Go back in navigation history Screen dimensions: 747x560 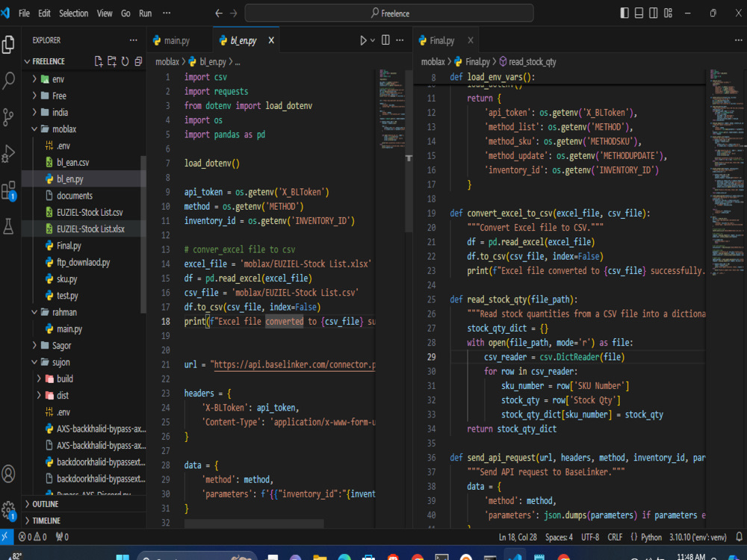pyautogui.click(x=219, y=13)
